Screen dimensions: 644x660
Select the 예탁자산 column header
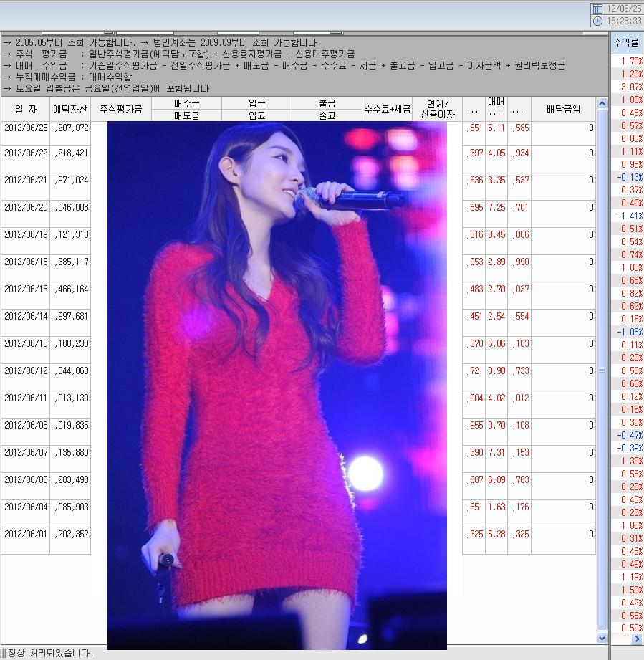coord(70,110)
